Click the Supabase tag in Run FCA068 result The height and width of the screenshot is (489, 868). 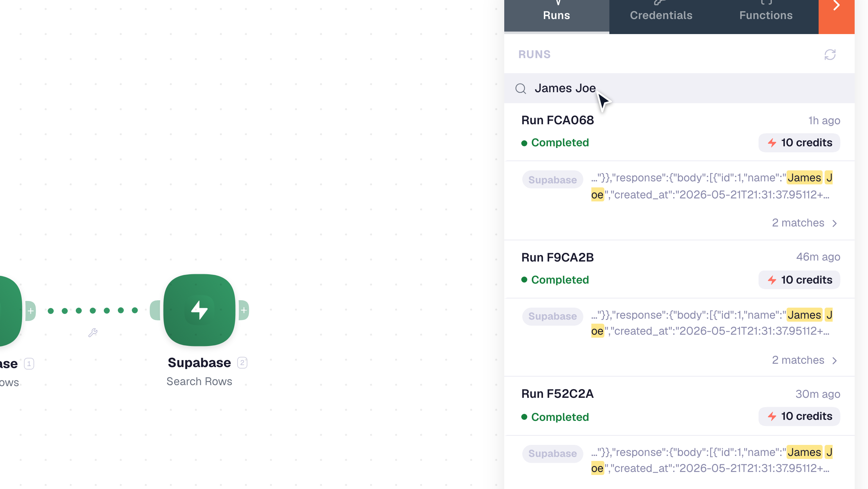[x=552, y=180]
